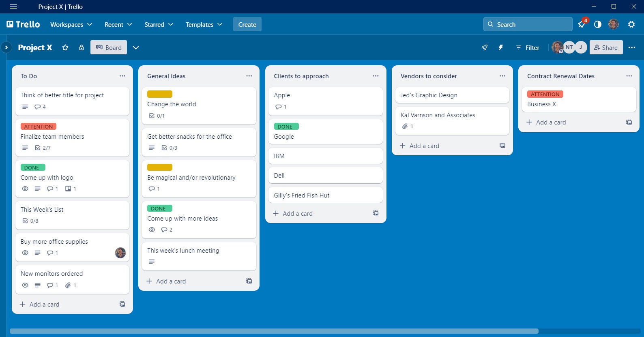Open the Filter cards option
Image resolution: width=644 pixels, height=337 pixels.
tap(527, 47)
